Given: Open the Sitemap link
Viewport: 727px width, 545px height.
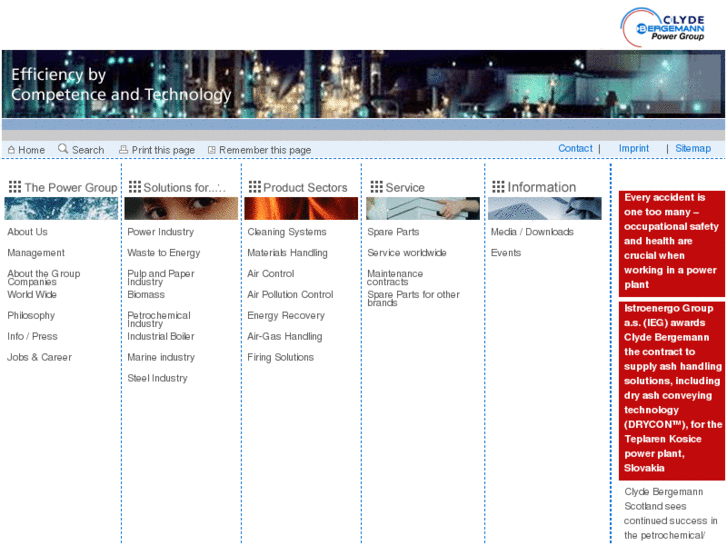Looking at the screenshot, I should 693,148.
